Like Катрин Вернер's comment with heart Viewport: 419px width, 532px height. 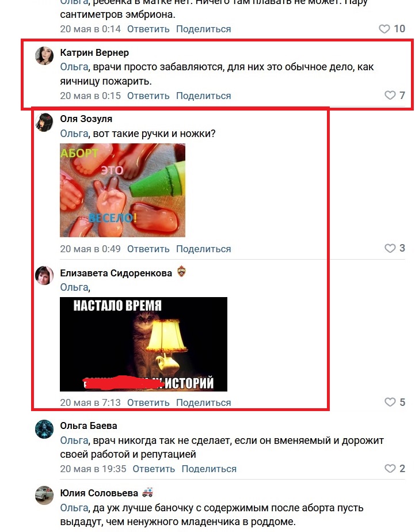(x=390, y=96)
